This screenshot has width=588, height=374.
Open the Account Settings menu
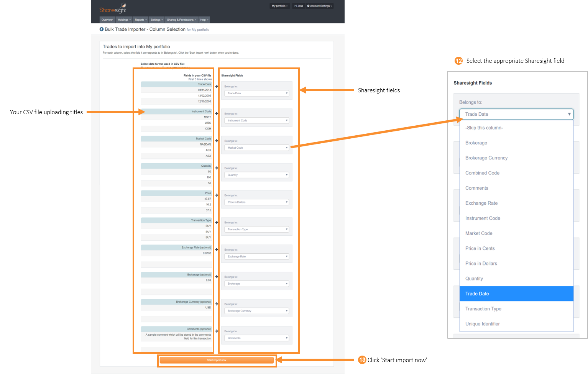(320, 6)
